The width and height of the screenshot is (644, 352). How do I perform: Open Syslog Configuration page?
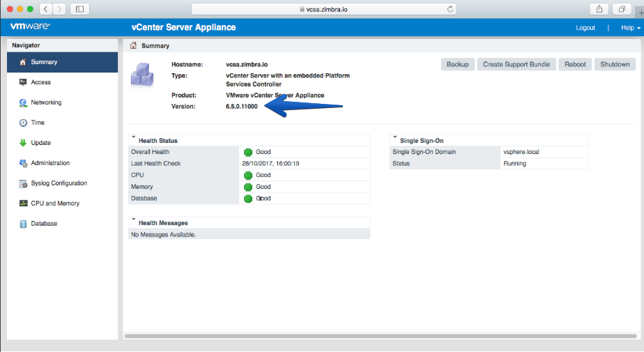click(63, 183)
